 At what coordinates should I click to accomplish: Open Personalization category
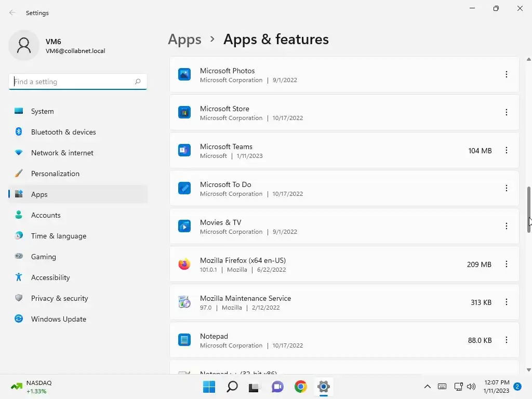(78, 174)
